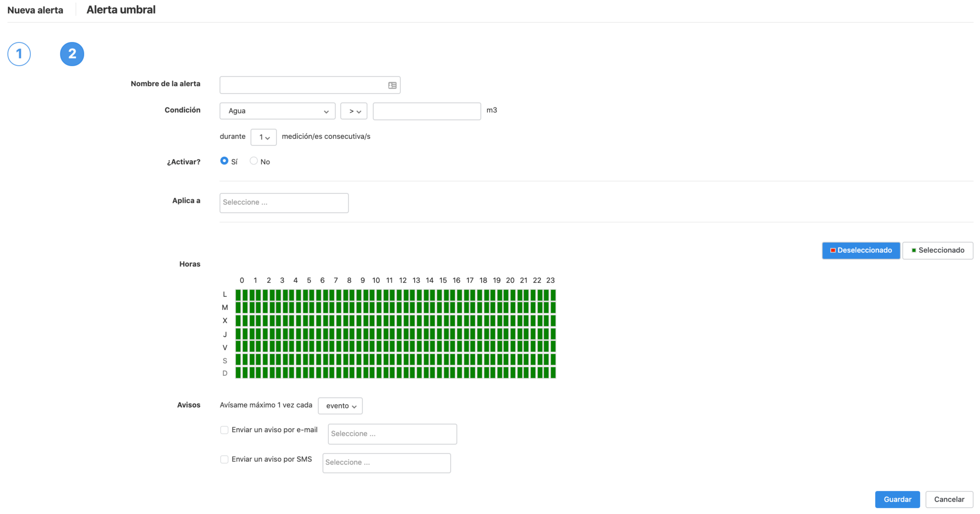Click the Cancelar button
The width and height of the screenshot is (980, 514).
[x=949, y=499]
